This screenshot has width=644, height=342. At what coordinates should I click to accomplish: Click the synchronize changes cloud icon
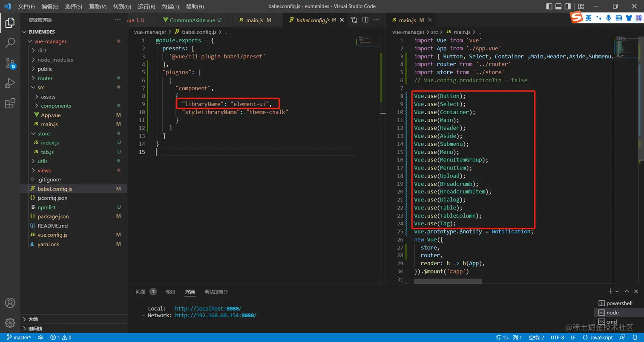(x=41, y=337)
